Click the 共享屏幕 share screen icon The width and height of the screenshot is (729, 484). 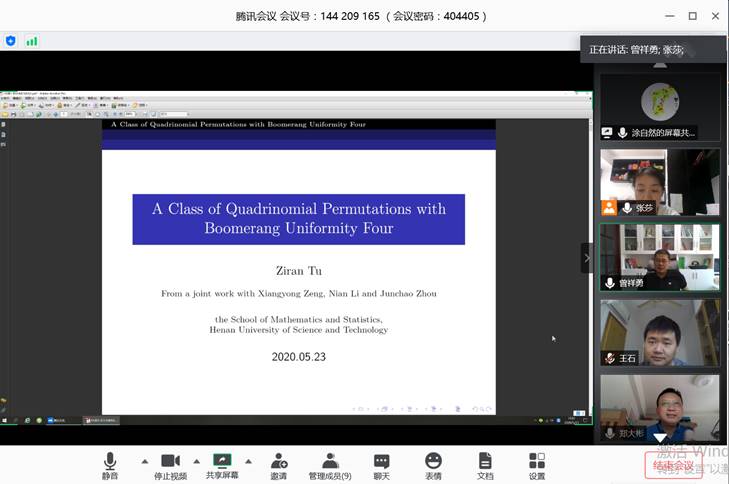(x=222, y=464)
